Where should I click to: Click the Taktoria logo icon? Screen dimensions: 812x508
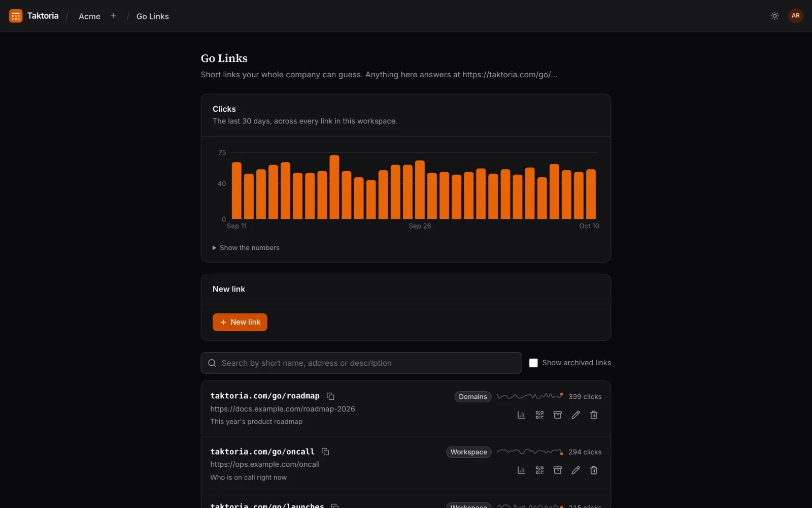pos(16,16)
